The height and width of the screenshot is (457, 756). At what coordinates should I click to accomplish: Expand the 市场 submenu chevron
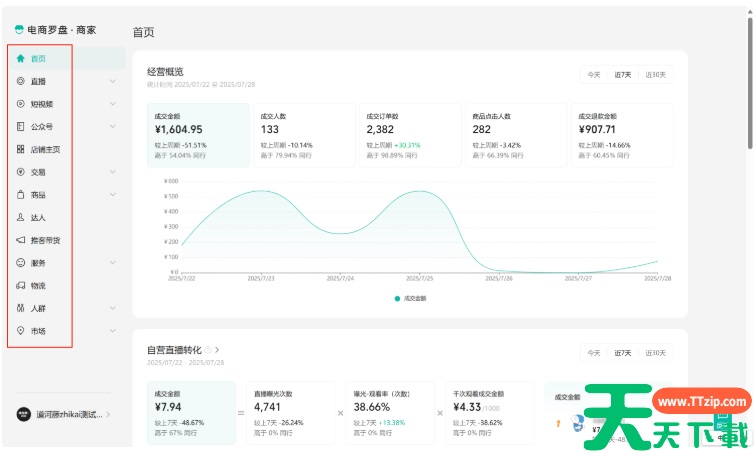(x=113, y=330)
